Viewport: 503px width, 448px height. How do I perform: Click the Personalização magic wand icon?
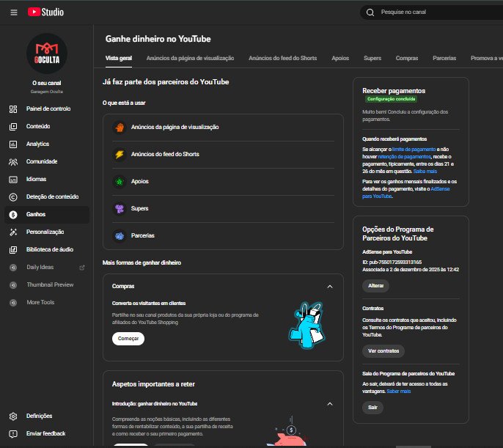[13, 232]
